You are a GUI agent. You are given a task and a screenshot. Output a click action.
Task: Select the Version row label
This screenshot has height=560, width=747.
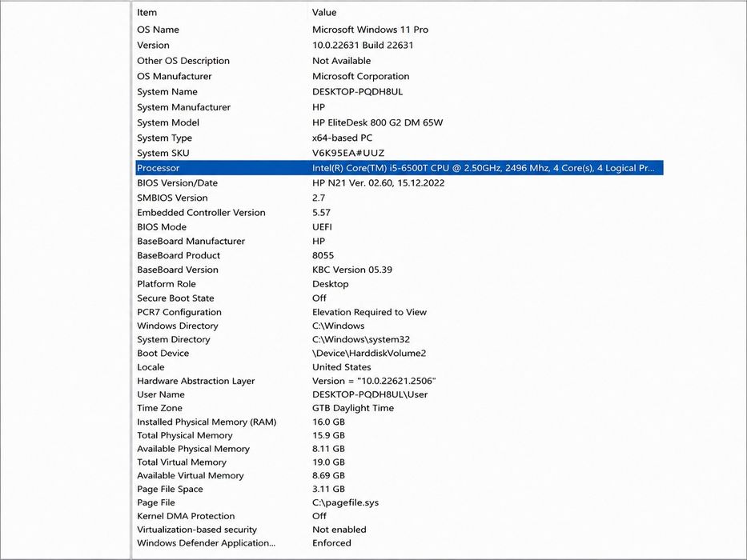coord(153,46)
